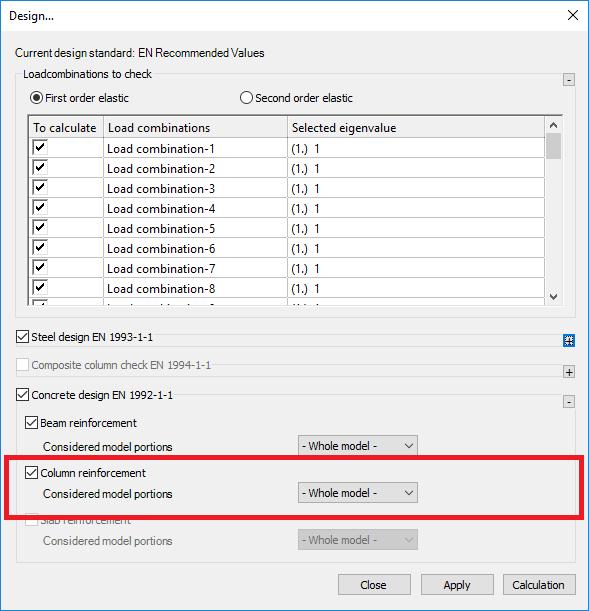The image size is (589, 611).
Task: Click the scroll down arrow of load list
Action: pyautogui.click(x=553, y=297)
